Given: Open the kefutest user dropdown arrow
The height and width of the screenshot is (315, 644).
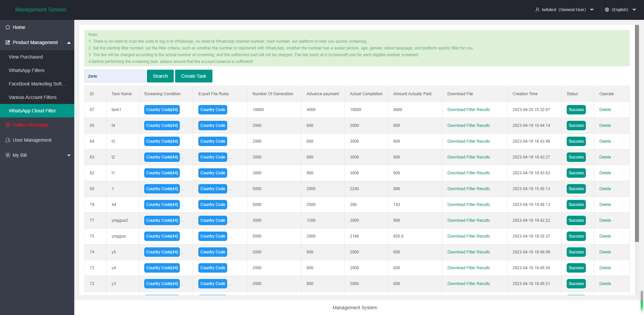Looking at the screenshot, I should pyautogui.click(x=592, y=10).
